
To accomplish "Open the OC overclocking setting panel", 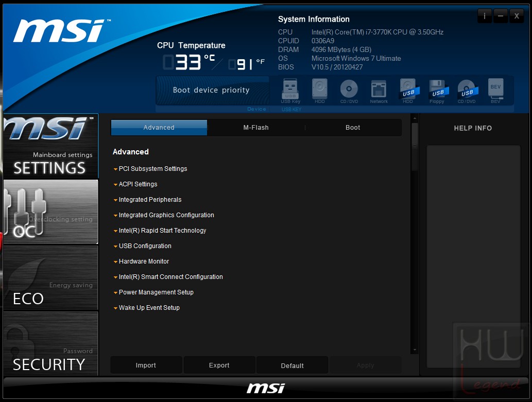I will tap(51, 212).
